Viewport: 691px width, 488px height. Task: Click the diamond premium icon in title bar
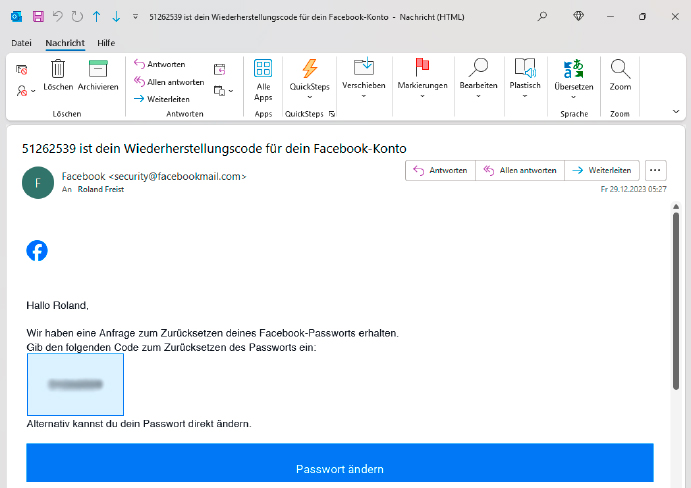(579, 16)
